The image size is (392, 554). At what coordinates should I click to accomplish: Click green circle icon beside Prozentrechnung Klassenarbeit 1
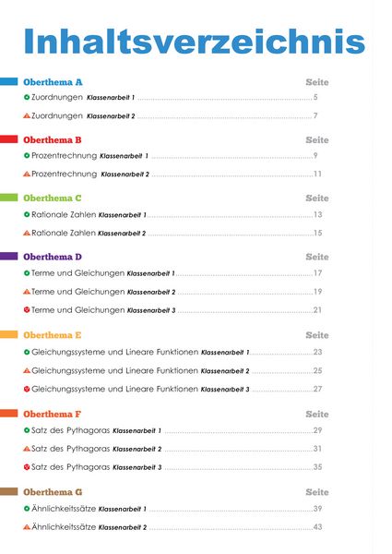click(x=27, y=155)
